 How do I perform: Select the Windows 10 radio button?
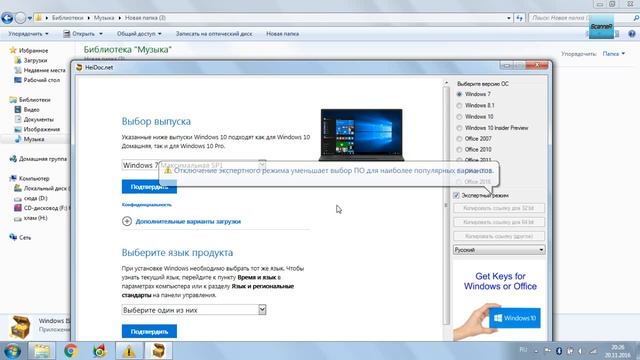(459, 117)
